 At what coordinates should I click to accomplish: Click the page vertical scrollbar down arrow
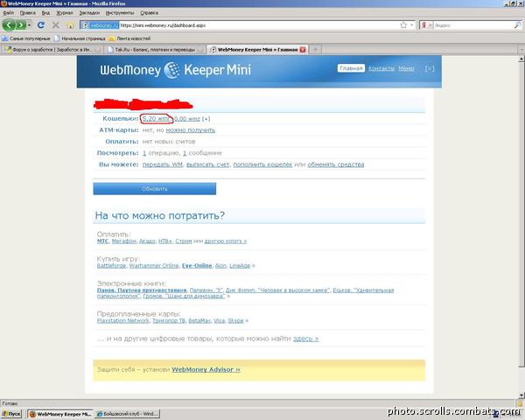tap(521, 395)
